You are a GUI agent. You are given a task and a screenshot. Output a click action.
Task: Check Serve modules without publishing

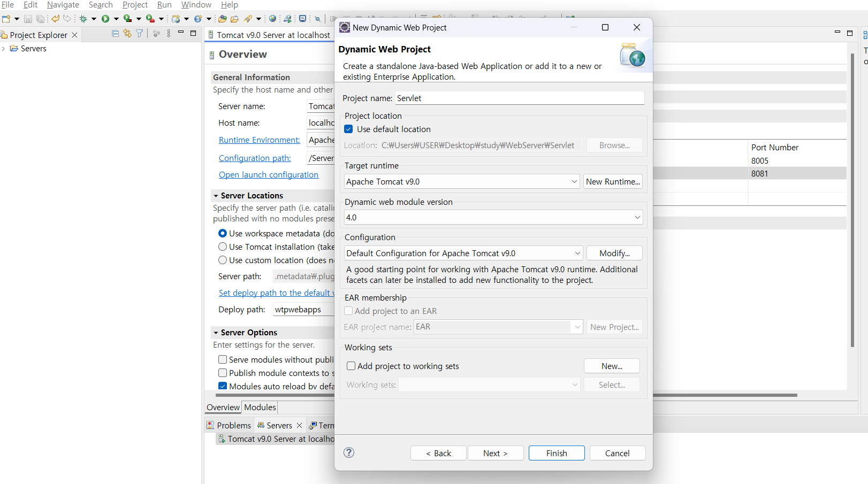[x=223, y=359]
